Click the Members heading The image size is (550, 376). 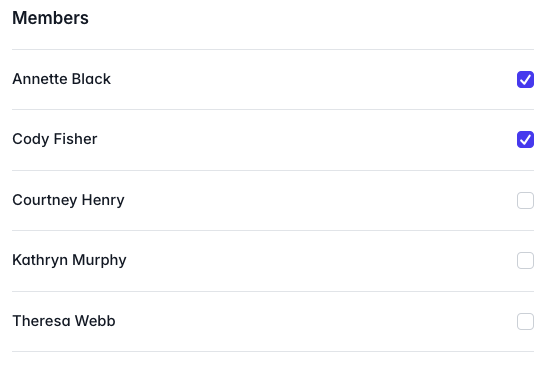pos(50,18)
